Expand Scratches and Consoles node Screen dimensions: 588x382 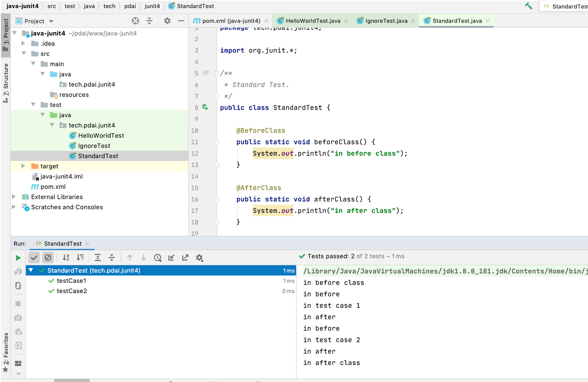[14, 207]
